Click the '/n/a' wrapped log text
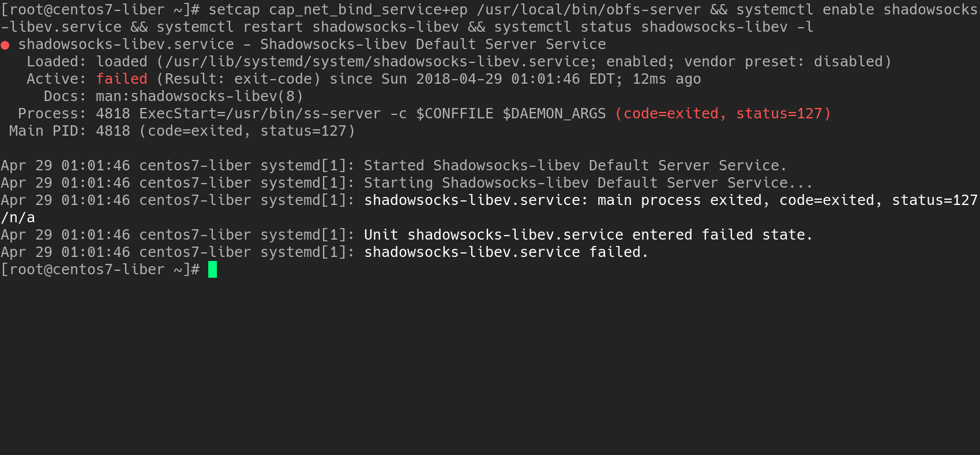The height and width of the screenshot is (455, 980). click(18, 218)
